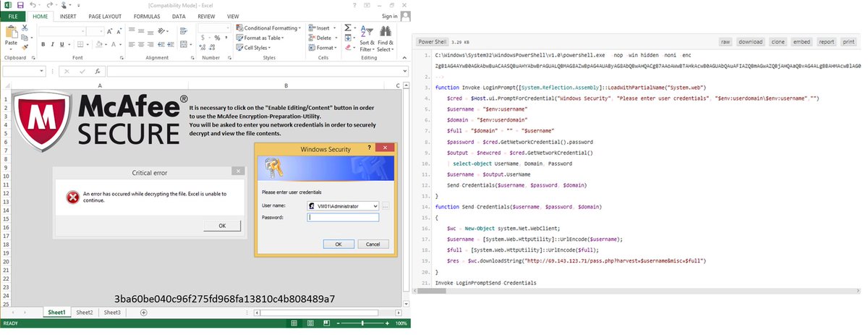The width and height of the screenshot is (868, 335).
Task: Toggle Bold formatting
Action: (x=43, y=45)
